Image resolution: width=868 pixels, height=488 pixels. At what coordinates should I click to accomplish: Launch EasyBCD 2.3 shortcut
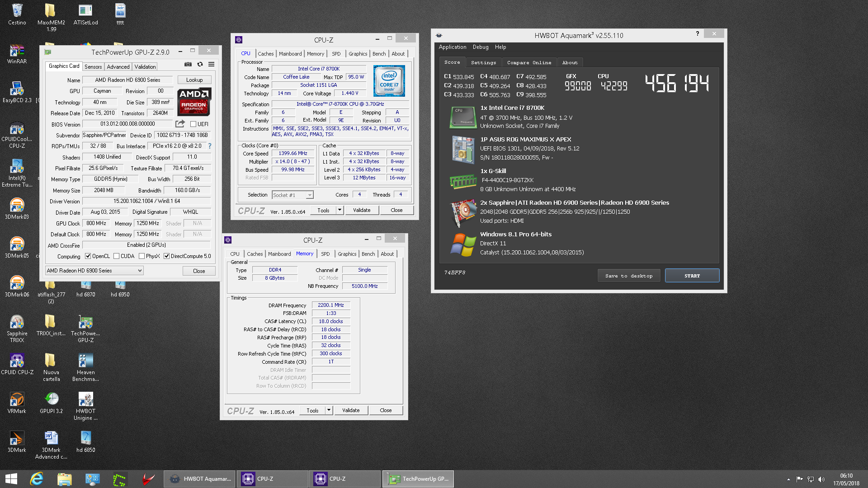click(17, 93)
